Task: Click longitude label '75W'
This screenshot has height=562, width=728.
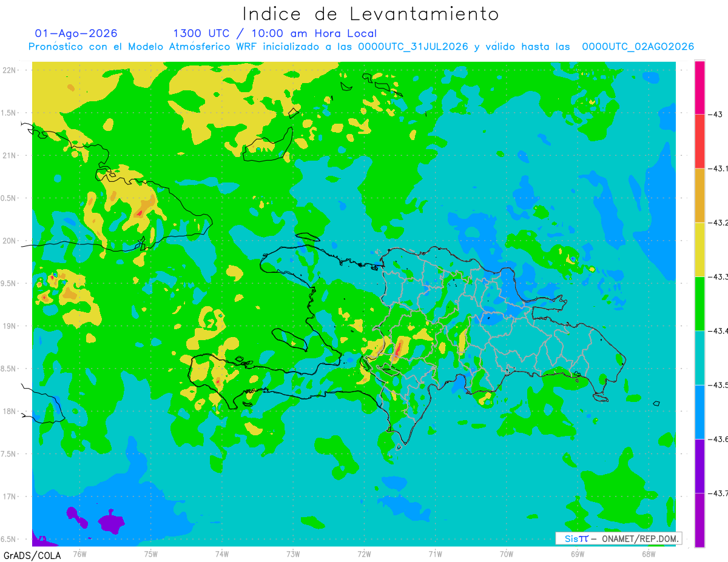Action: coord(151,554)
